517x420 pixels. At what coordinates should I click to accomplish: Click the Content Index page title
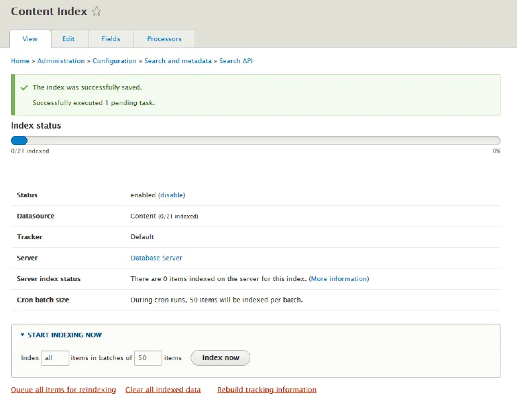[49, 12]
